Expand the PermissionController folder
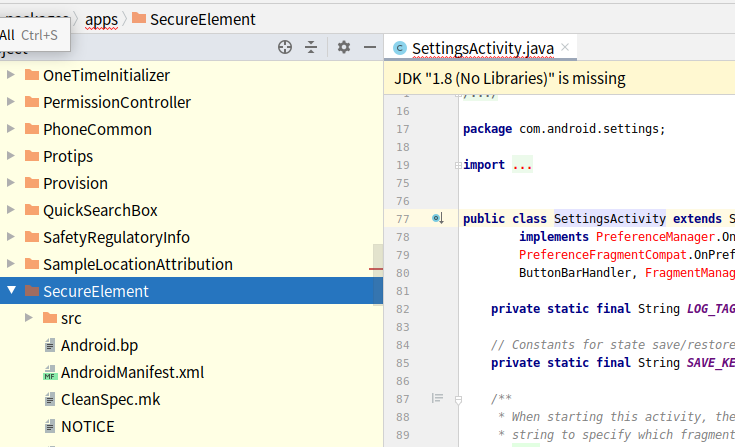Screen dimensions: 735x447 11,102
